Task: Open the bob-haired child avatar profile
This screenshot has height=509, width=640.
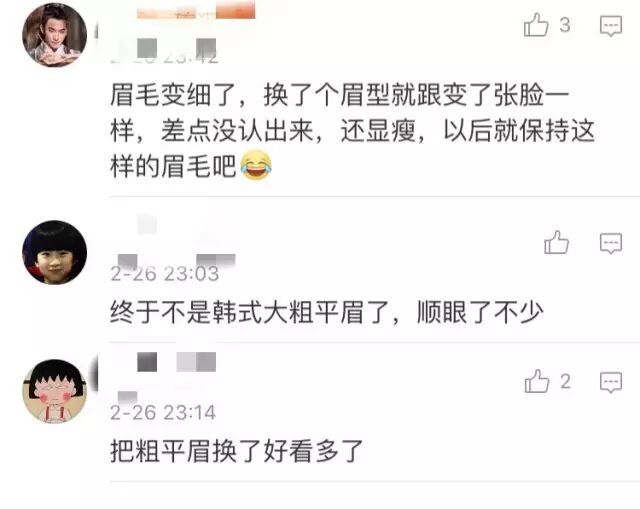Action: pyautogui.click(x=54, y=252)
